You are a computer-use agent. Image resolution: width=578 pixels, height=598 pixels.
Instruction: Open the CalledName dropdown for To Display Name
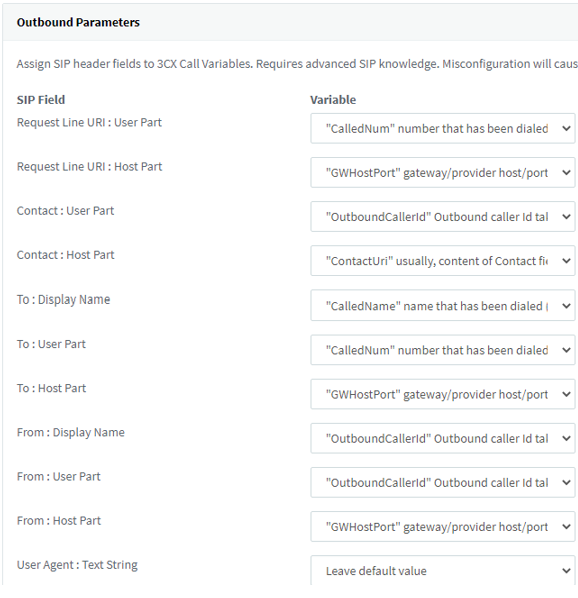tap(443, 305)
